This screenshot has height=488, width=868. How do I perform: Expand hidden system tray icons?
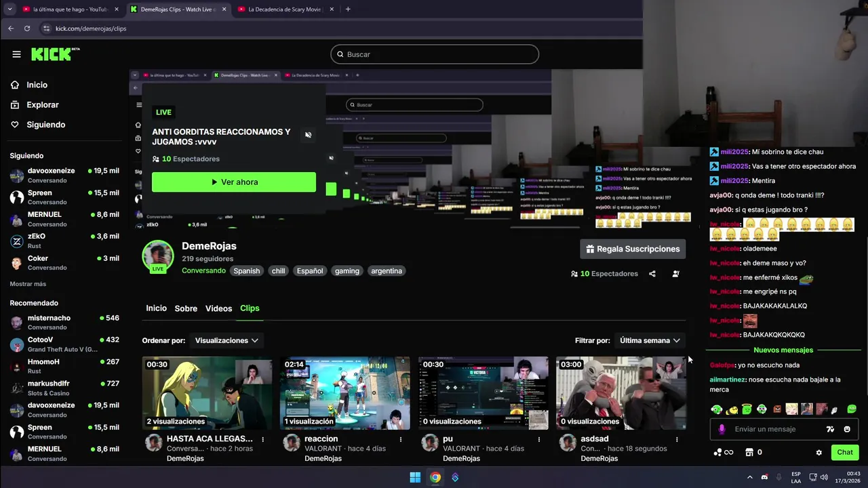749,477
